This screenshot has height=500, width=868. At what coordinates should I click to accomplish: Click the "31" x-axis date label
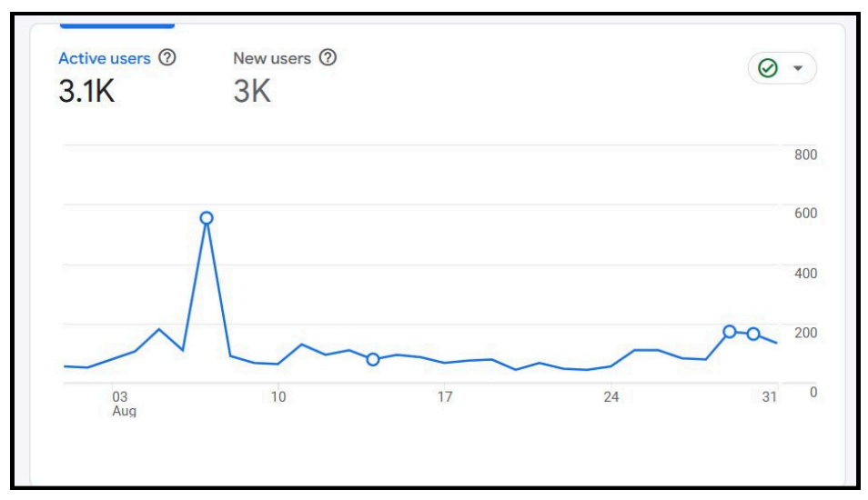(770, 397)
